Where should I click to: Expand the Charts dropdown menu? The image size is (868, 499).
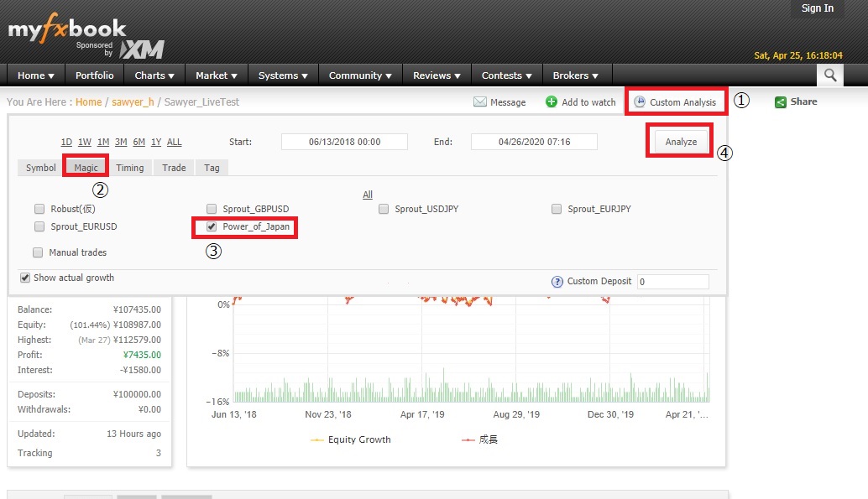click(x=154, y=75)
